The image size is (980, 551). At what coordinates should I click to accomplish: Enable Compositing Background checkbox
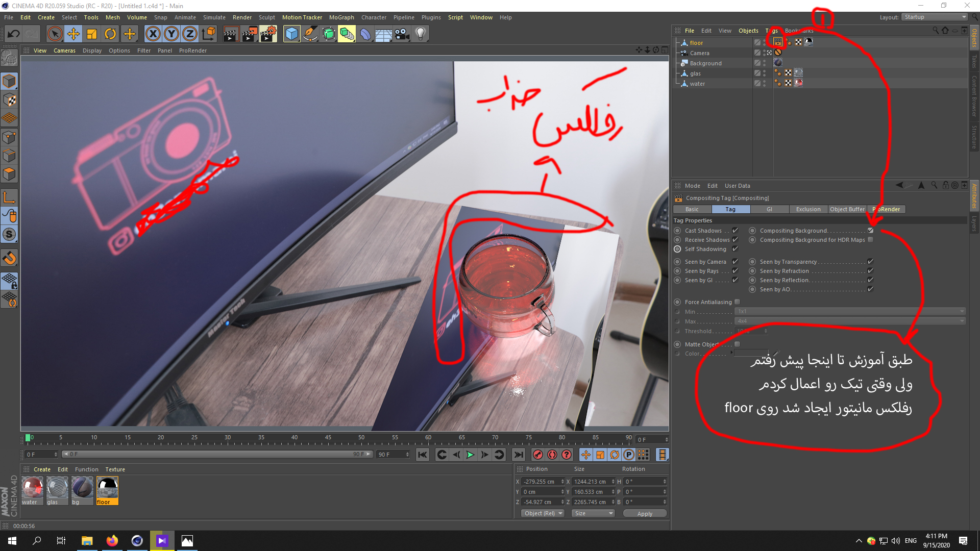click(871, 230)
